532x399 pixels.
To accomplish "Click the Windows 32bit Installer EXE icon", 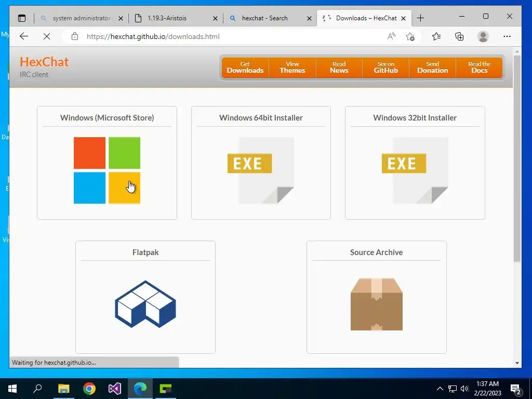I will tap(415, 170).
